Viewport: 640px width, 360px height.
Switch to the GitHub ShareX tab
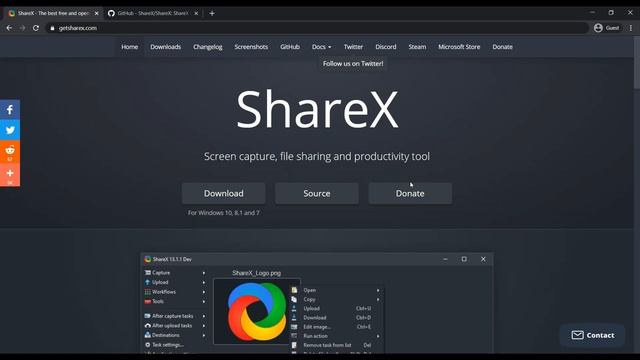pyautogui.click(x=153, y=13)
